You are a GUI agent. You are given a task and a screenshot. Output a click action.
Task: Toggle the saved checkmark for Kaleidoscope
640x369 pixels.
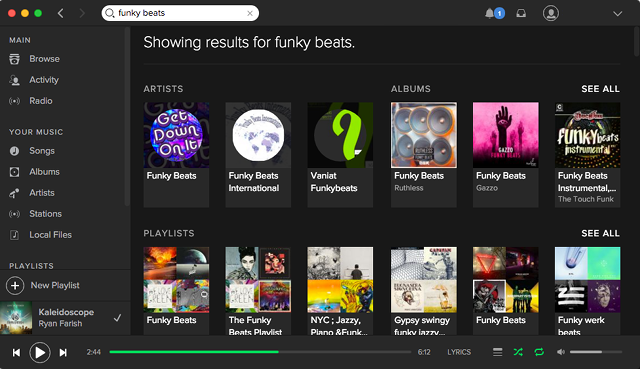pyautogui.click(x=118, y=318)
